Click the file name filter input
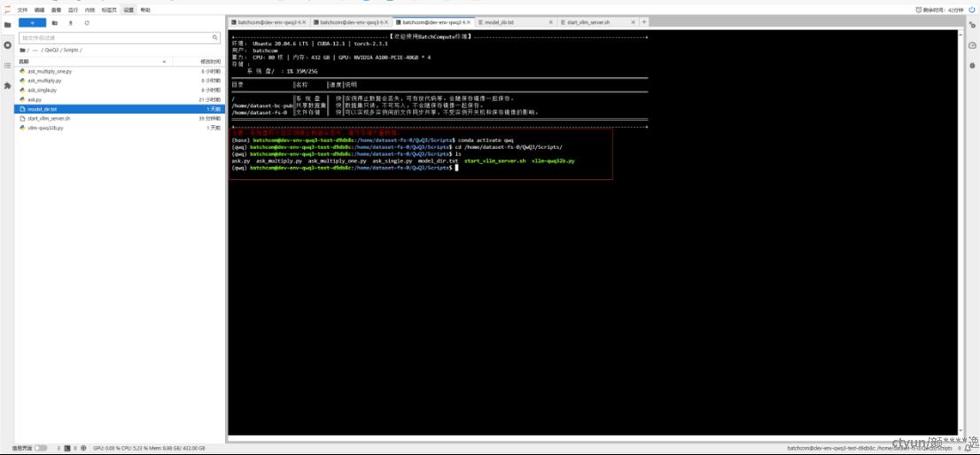980x455 pixels. point(120,37)
